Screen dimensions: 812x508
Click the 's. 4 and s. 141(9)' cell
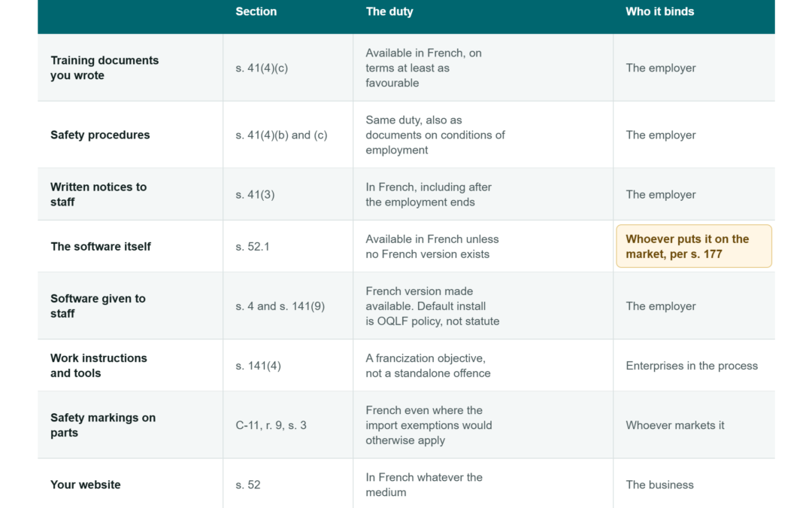(280, 306)
